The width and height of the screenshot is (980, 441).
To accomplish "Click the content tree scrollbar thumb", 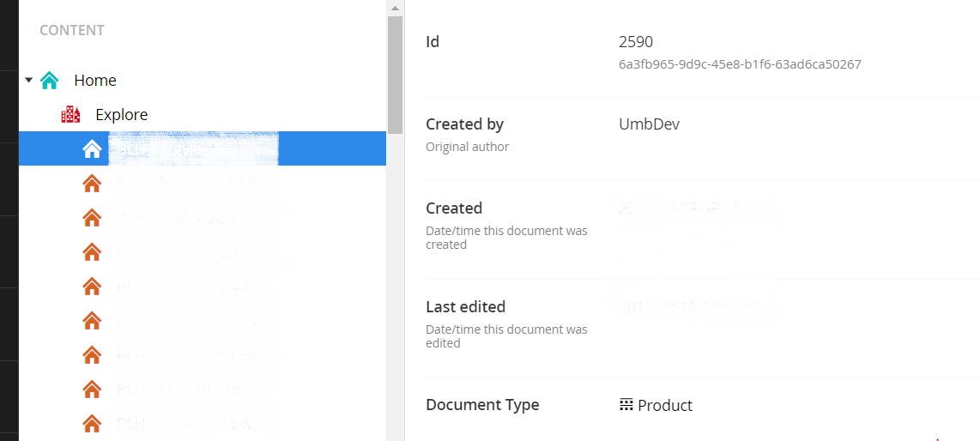I will 395,73.
